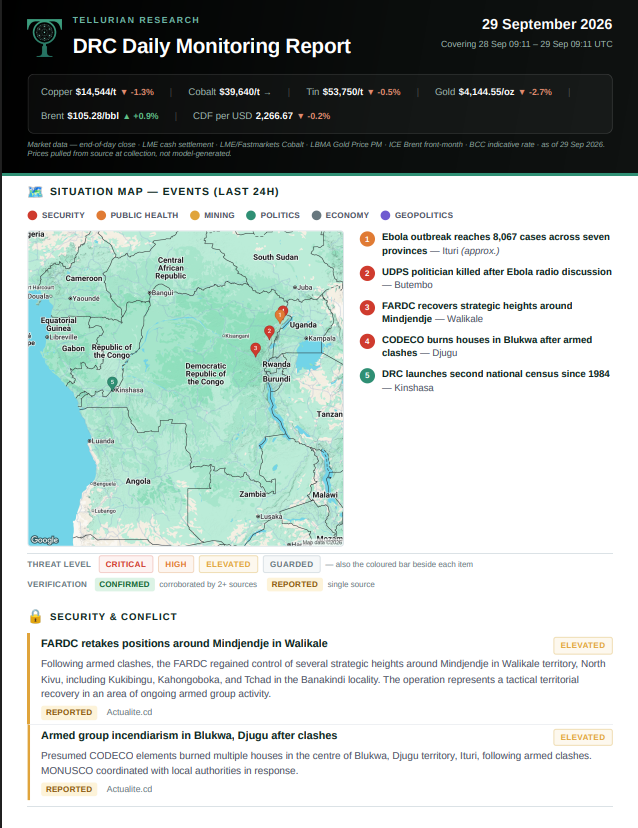
Task: Click Democratic Republic of the Congo map label
Action: pos(205,373)
